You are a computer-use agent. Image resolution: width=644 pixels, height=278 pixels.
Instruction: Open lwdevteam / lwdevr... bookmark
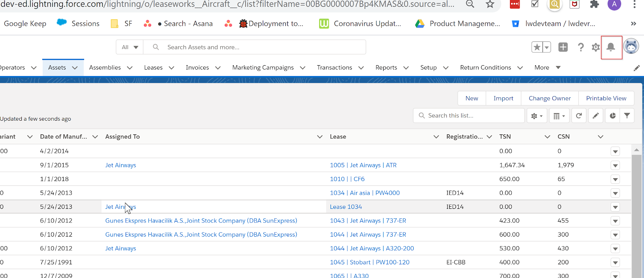(553, 24)
